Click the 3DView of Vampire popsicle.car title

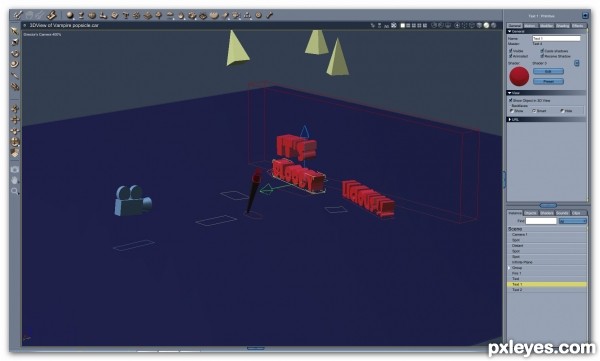pyautogui.click(x=64, y=25)
